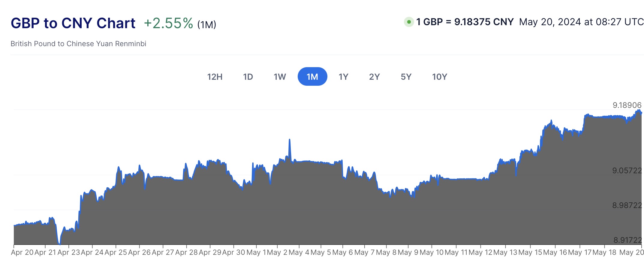Click the highlighted 1M range button

(312, 77)
